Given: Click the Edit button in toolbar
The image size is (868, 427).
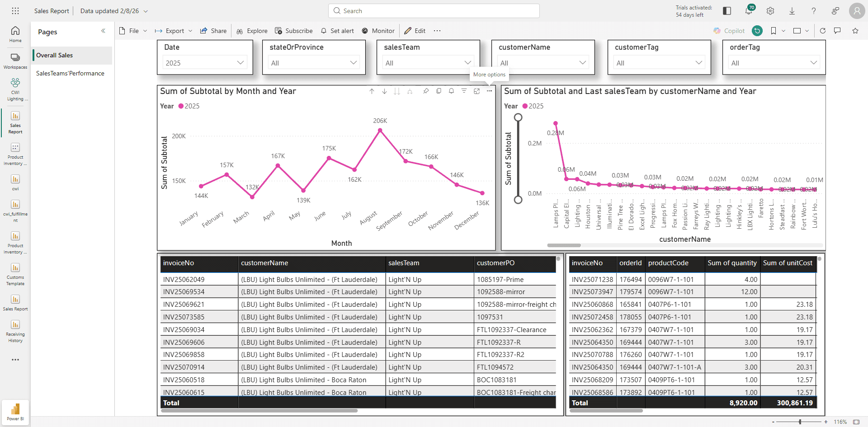Looking at the screenshot, I should pos(415,31).
